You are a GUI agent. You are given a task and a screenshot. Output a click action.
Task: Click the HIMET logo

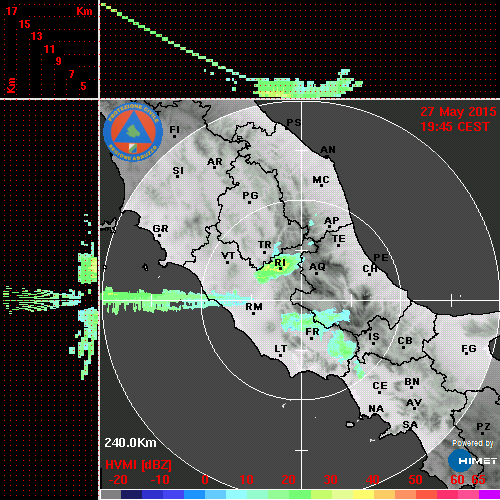point(472,461)
